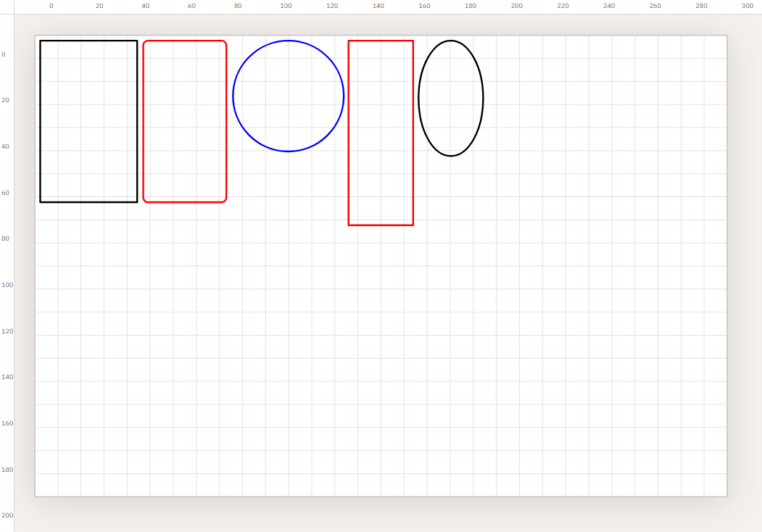Select the tall red rectangle outline
This screenshot has width=762, height=532.
pyautogui.click(x=381, y=133)
